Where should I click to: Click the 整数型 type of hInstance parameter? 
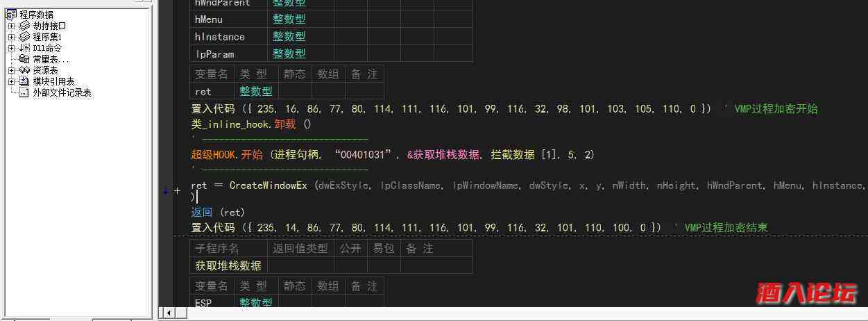(289, 36)
